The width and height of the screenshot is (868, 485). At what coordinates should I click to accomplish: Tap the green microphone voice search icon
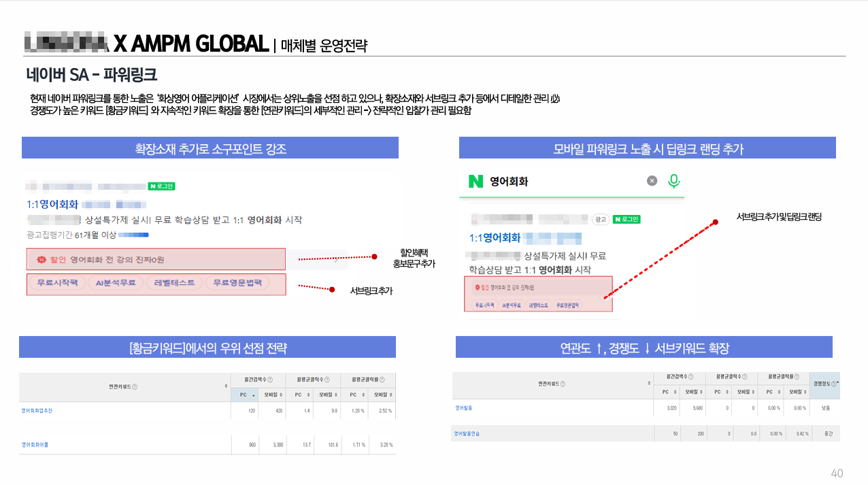pos(673,181)
